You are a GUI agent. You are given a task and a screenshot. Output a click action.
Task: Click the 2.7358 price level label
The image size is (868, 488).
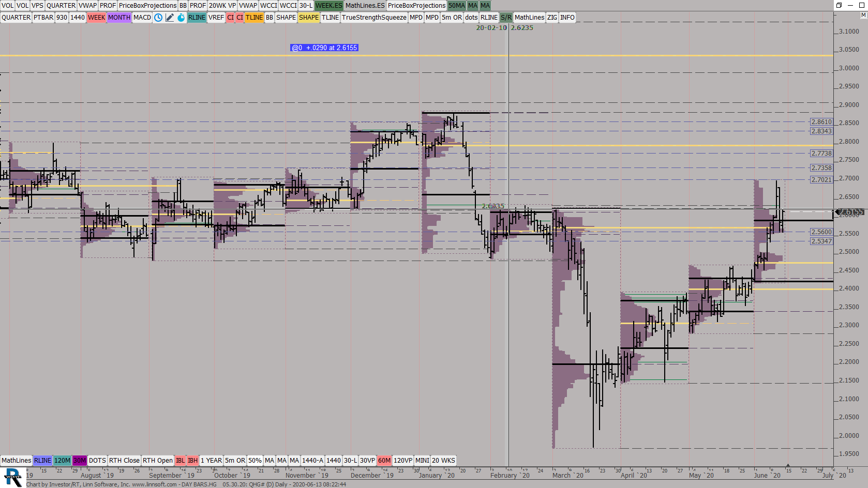821,168
